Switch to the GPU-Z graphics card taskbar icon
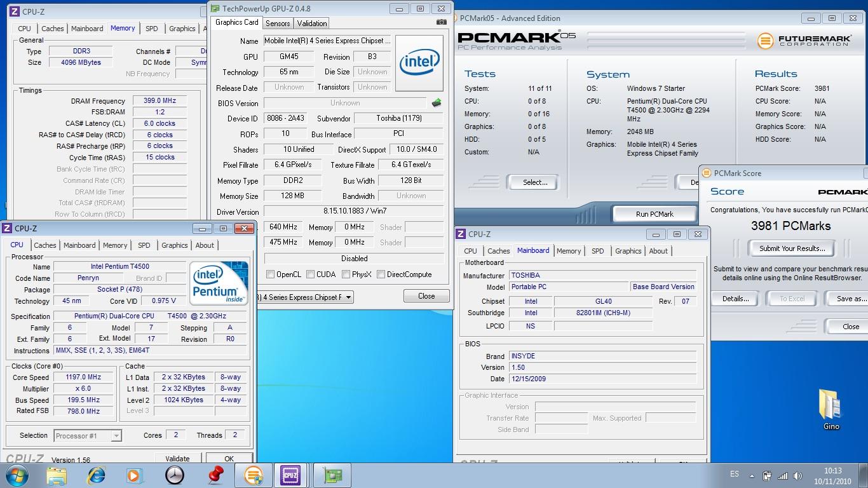Screen dimensions: 868x488 pos(332,475)
